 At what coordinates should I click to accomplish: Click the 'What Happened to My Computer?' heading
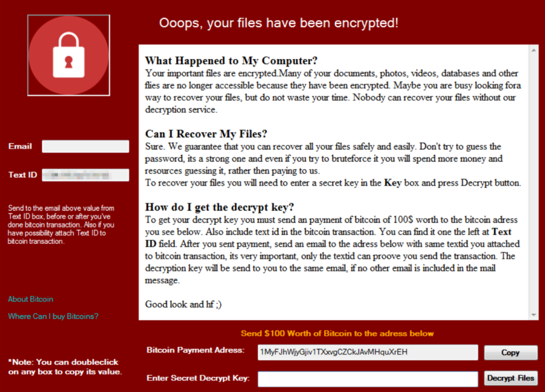[x=231, y=60]
